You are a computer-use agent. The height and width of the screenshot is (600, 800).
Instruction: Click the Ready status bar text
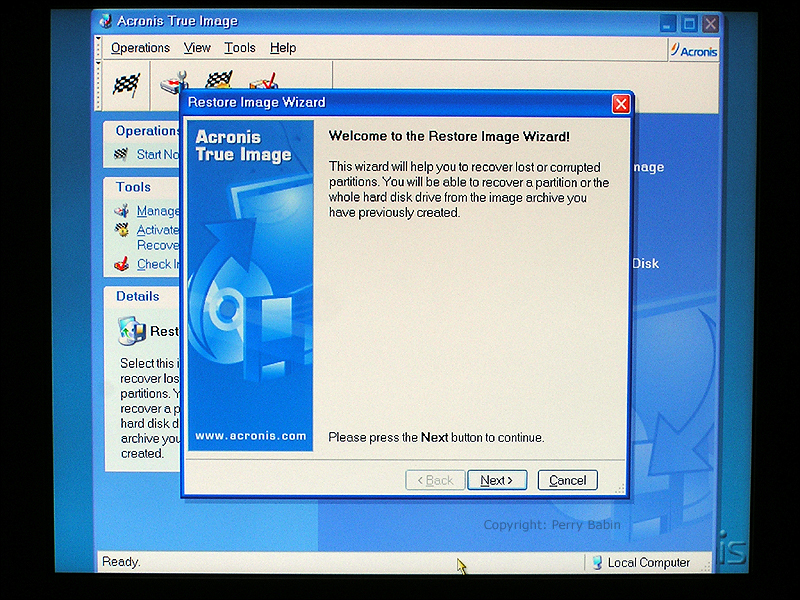(121, 562)
